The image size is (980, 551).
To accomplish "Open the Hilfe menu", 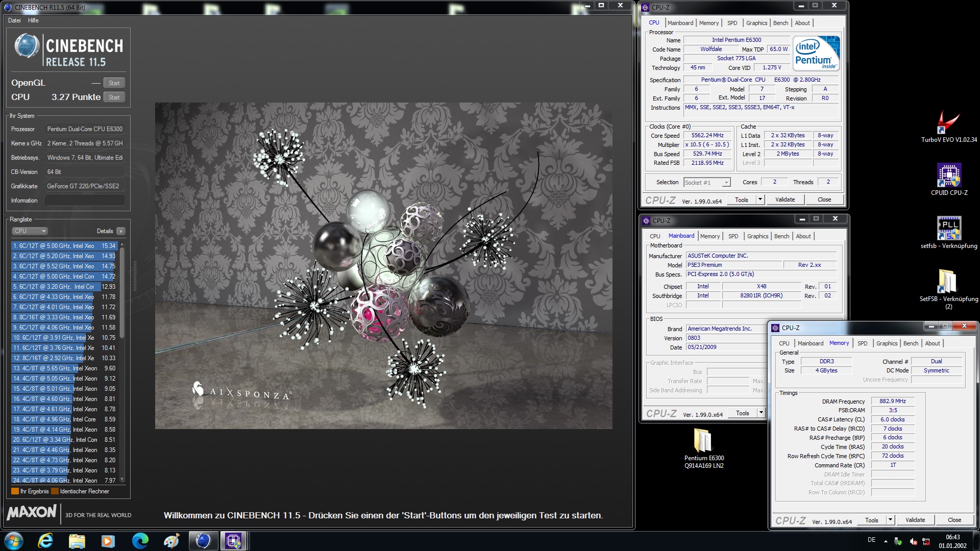I will click(x=33, y=20).
